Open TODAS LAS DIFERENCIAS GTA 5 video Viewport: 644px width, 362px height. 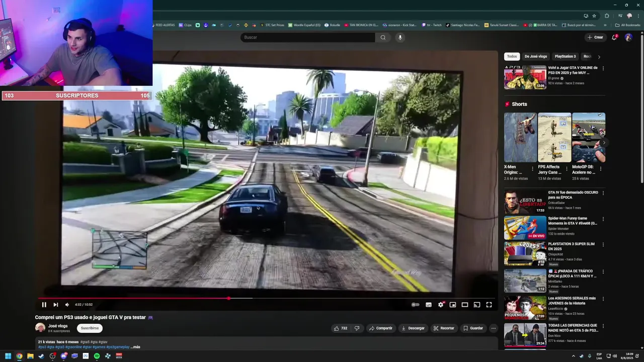pyautogui.click(x=525, y=335)
